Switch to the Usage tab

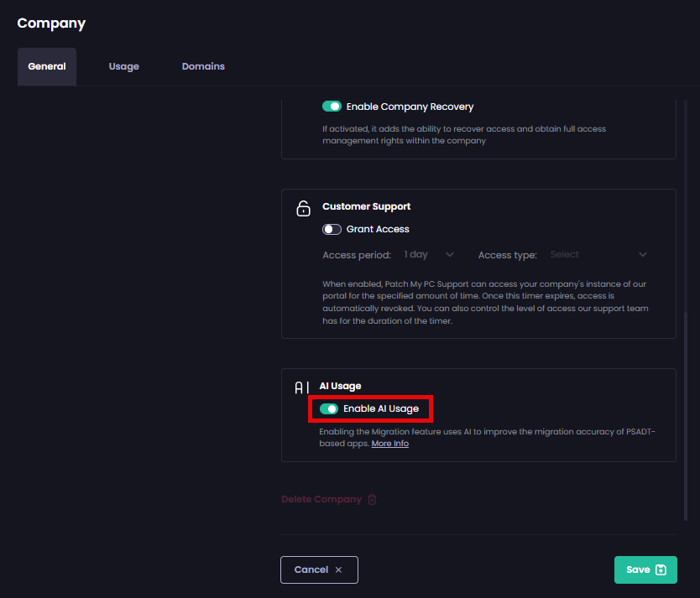pyautogui.click(x=123, y=65)
